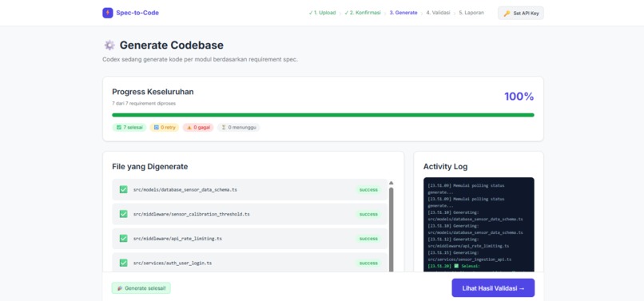
Task: Click the Generating sensor_ingestion_api.ts log line
Action: pos(470,255)
